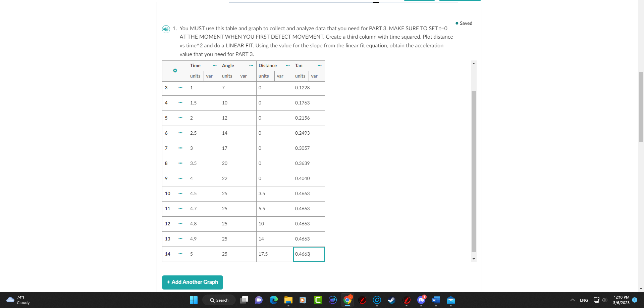Viewport: 644px width, 308px height.
Task: Open Time column options menu
Action: coord(215,65)
